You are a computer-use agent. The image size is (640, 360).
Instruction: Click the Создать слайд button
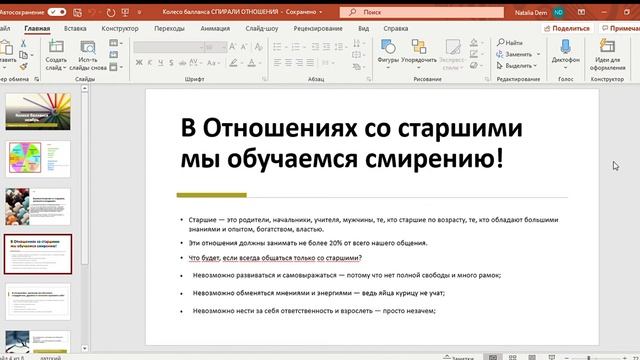click(56, 55)
